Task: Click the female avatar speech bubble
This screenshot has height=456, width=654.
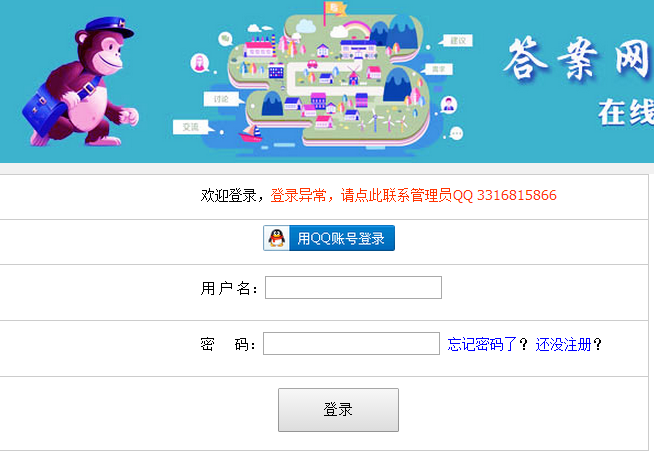Action: pyautogui.click(x=200, y=63)
